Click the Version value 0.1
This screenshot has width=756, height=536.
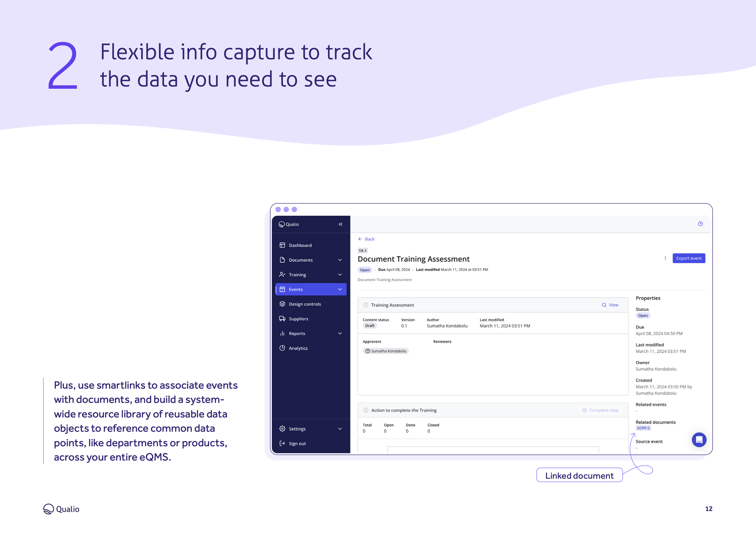pyautogui.click(x=404, y=326)
